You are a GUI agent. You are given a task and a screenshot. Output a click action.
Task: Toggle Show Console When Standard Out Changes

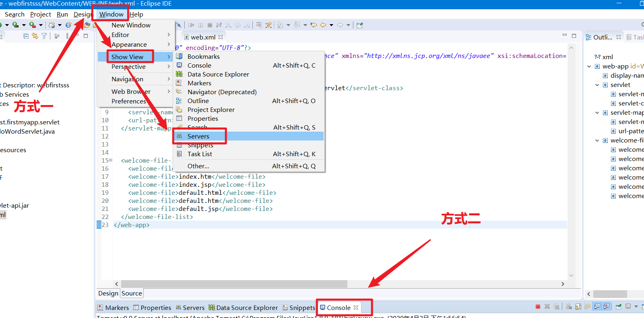pyautogui.click(x=597, y=307)
